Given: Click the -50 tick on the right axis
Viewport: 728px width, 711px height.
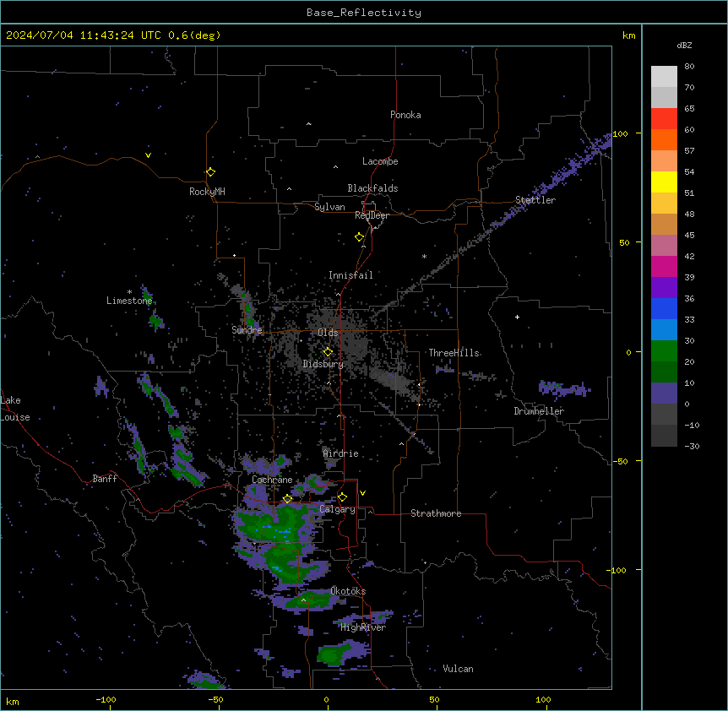Looking at the screenshot, I should pos(620,461).
